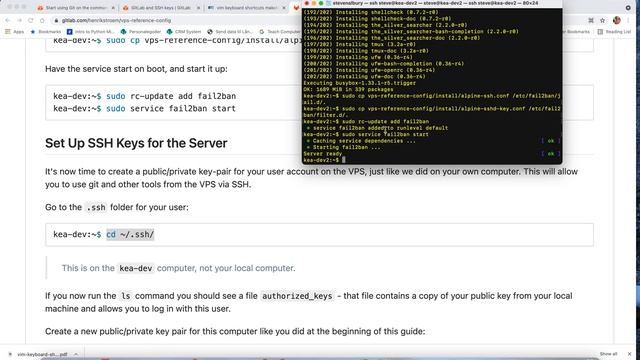Open the browser home page
Viewport: 640px width, 360px height.
[42, 20]
